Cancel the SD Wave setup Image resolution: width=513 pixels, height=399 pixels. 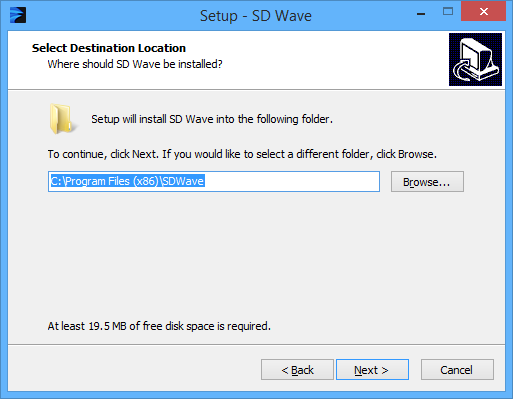pos(457,369)
